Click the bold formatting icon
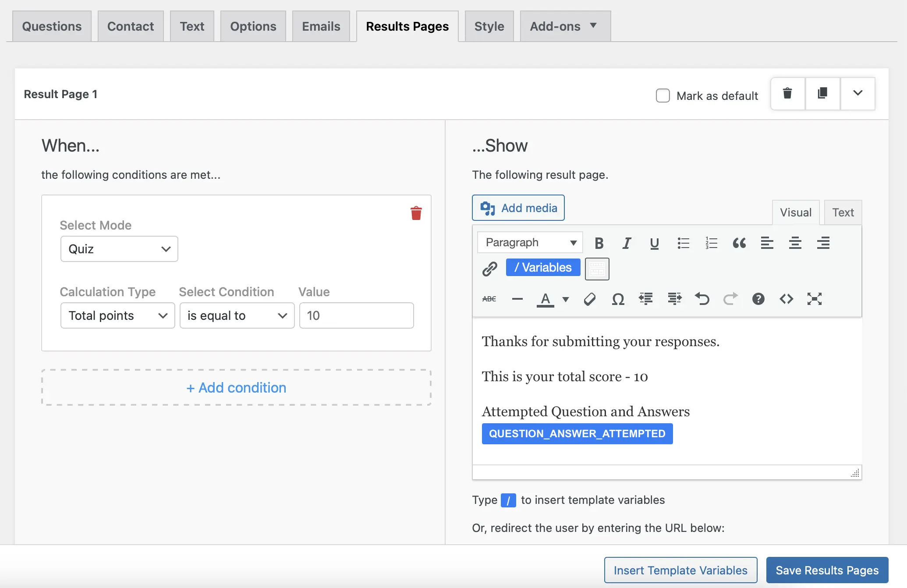The width and height of the screenshot is (907, 588). click(x=599, y=243)
